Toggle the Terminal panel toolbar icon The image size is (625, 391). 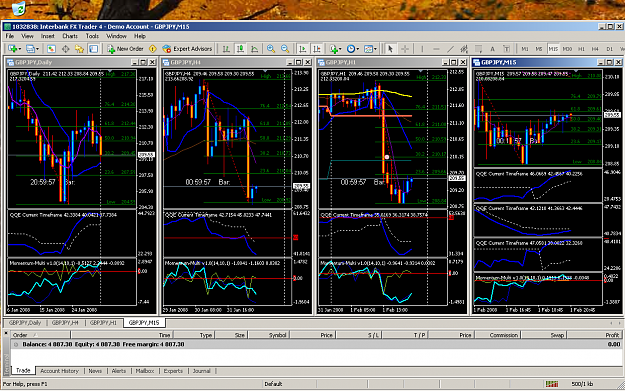[x=93, y=49]
